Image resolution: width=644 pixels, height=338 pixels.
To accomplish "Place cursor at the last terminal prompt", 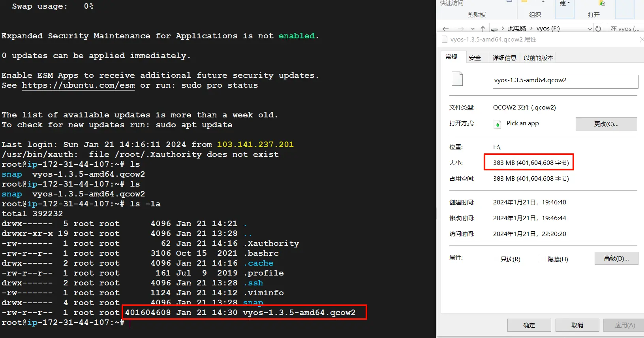I will tap(130, 323).
